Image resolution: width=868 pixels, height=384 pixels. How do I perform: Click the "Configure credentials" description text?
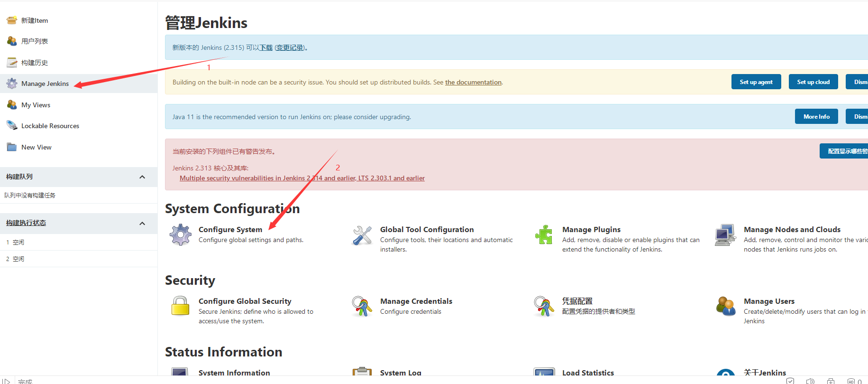click(411, 311)
